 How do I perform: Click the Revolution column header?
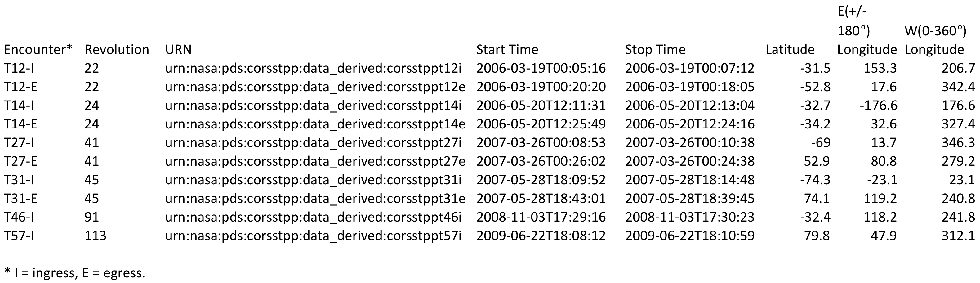pyautogui.click(x=116, y=50)
